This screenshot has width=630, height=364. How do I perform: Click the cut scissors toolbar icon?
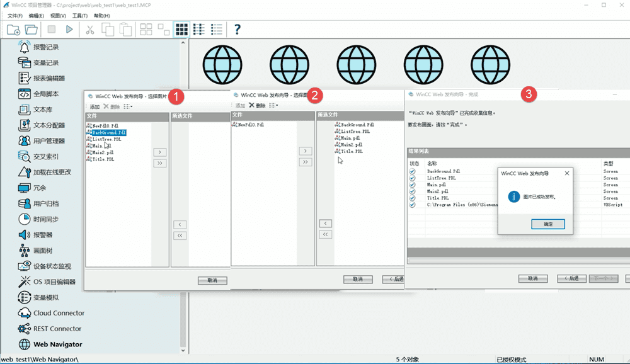click(89, 29)
